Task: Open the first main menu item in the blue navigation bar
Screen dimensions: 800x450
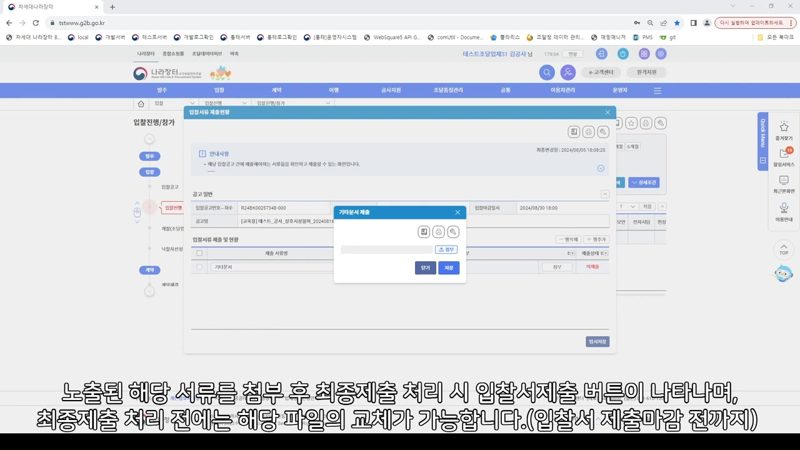Action: point(162,90)
